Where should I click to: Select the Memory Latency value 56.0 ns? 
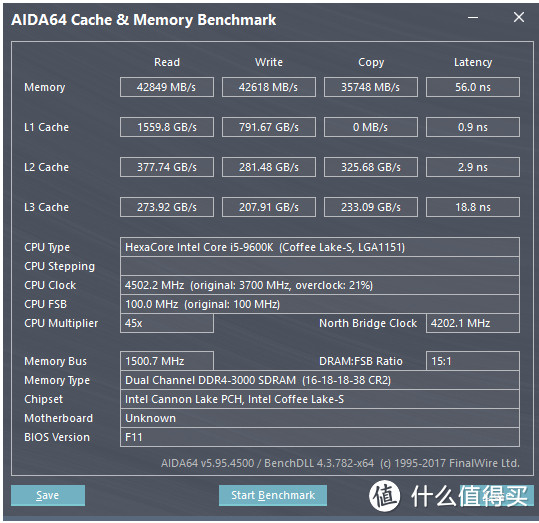473,87
